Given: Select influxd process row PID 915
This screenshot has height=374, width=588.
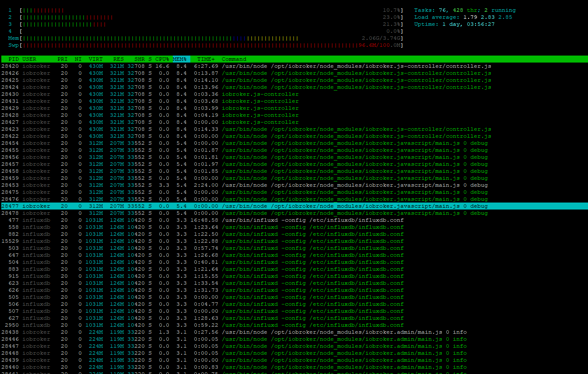Looking at the screenshot, I should tap(294, 276).
